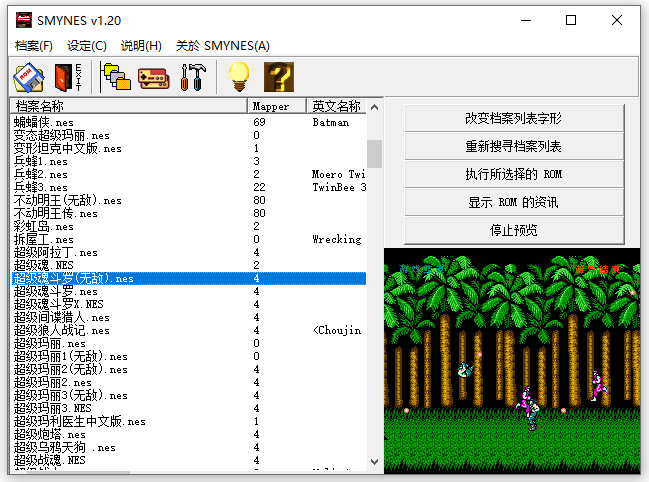Maximize the SMYNES window
Image resolution: width=649 pixels, height=482 pixels.
click(571, 20)
